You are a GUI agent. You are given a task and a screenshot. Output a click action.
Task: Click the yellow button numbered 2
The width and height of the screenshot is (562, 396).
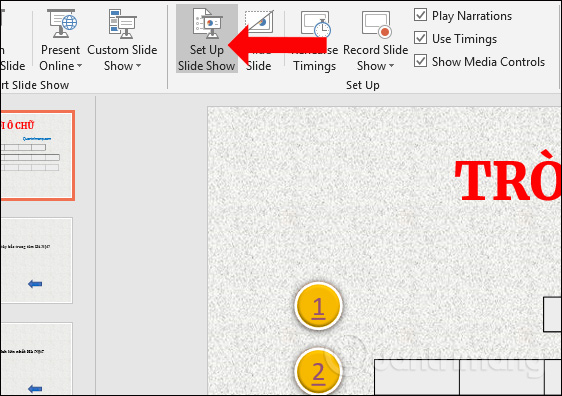[x=318, y=372]
